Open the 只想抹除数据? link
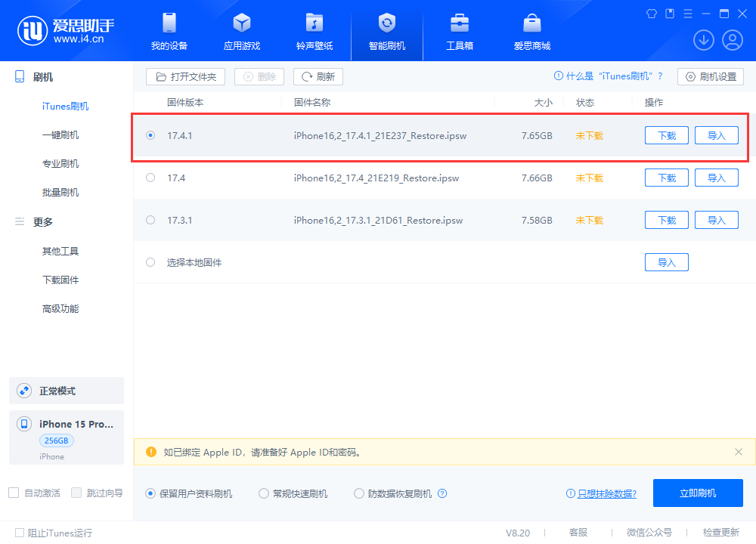 click(x=606, y=493)
